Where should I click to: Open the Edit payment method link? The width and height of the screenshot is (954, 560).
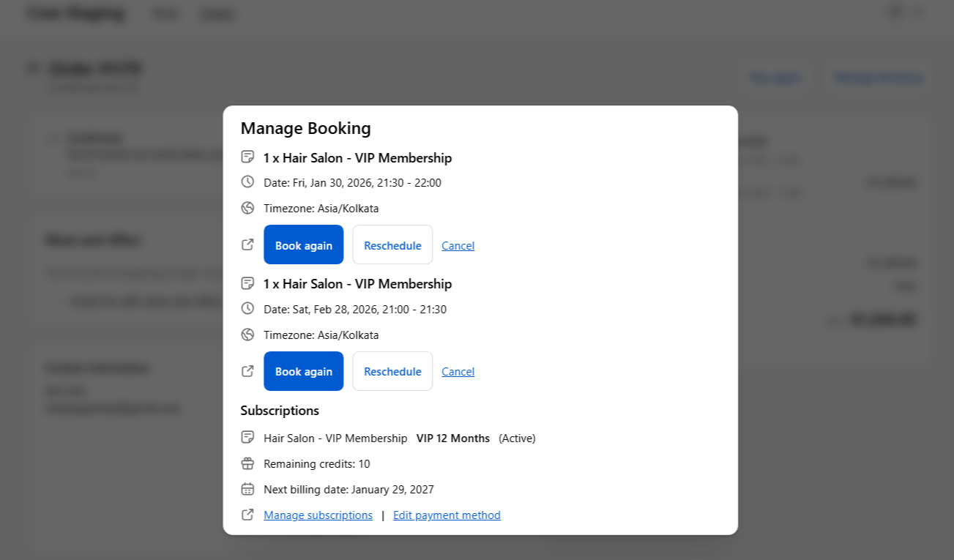(447, 515)
